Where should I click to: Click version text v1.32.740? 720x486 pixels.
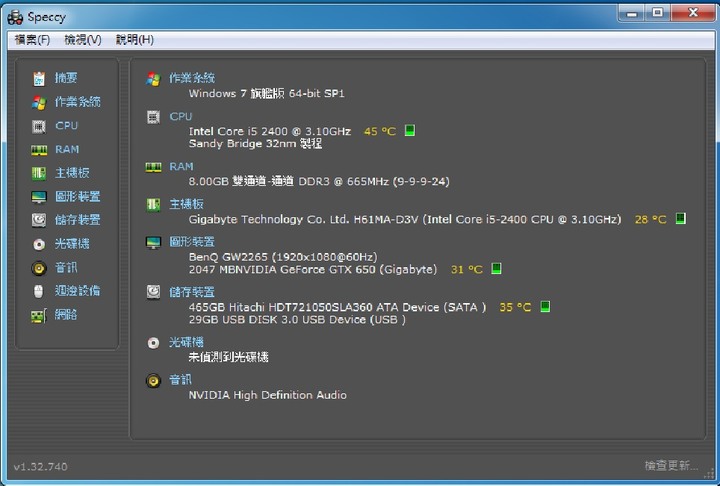coord(41,467)
